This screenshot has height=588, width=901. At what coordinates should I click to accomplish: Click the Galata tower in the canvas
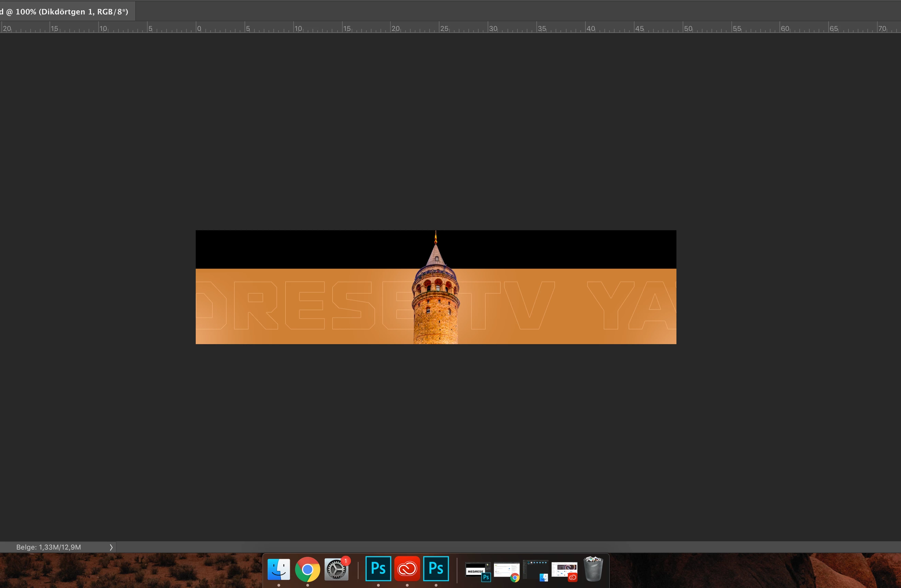coord(435,303)
